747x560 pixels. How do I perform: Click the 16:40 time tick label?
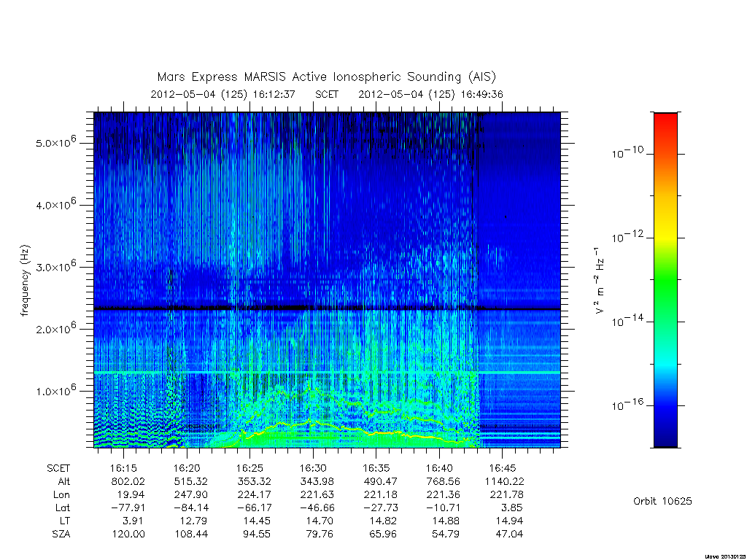pyautogui.click(x=439, y=468)
